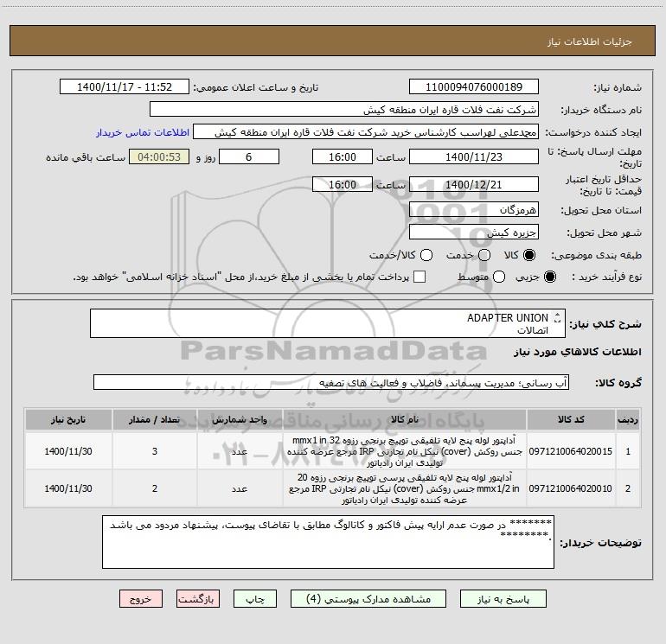Click the delivery city field جزیره کیش
Viewport: 666px width, 644px height.
click(474, 232)
